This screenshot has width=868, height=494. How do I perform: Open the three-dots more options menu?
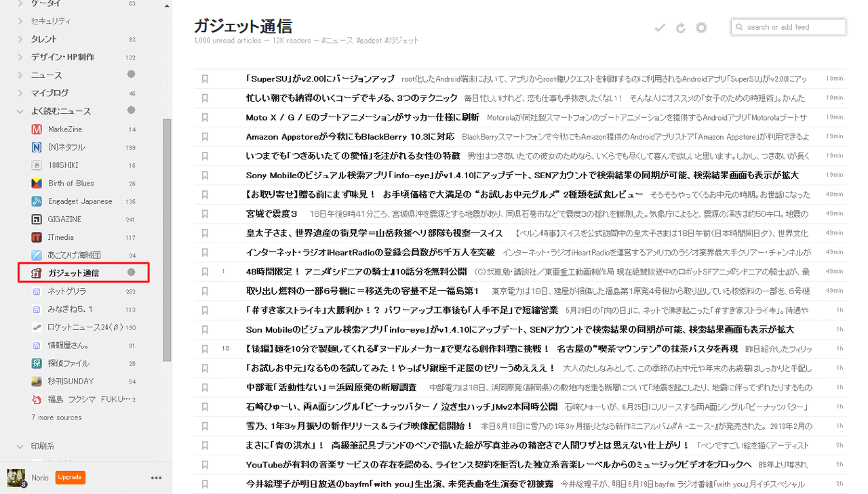point(157,478)
